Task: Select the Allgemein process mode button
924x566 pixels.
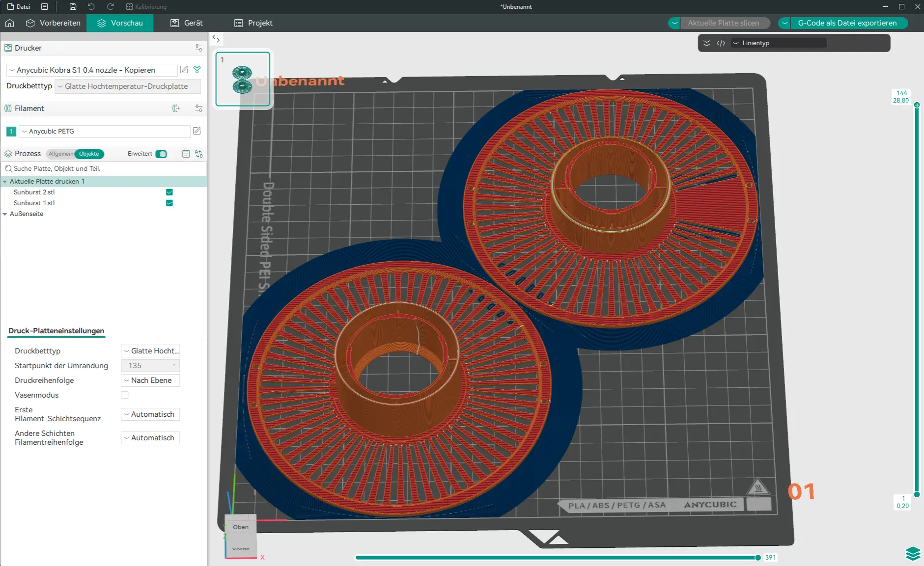Action: 61,154
